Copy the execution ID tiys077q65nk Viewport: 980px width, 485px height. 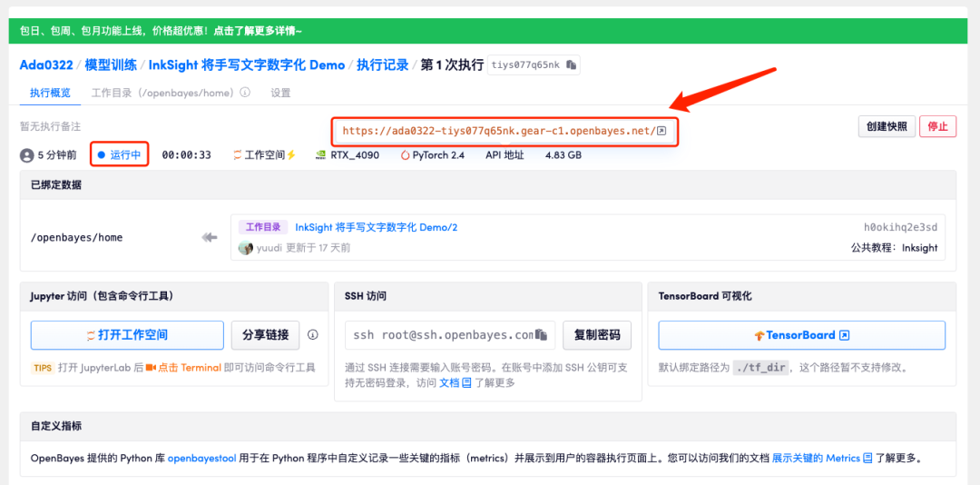(571, 65)
